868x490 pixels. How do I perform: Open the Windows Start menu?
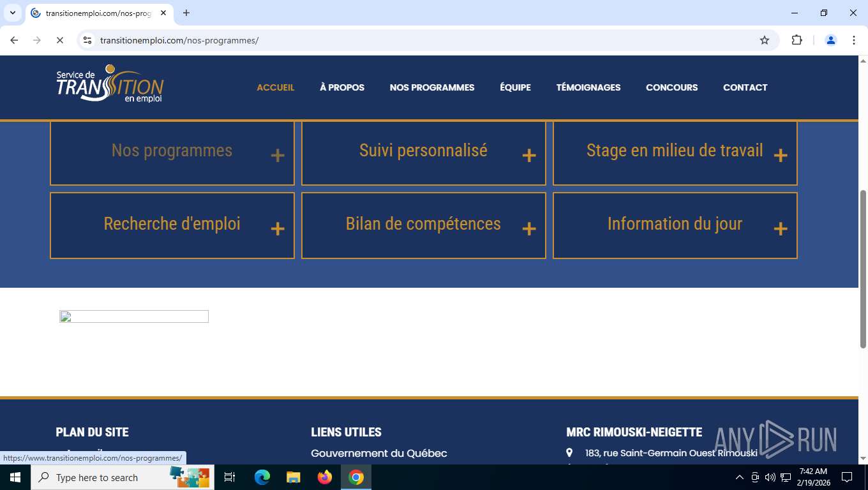pos(15,477)
